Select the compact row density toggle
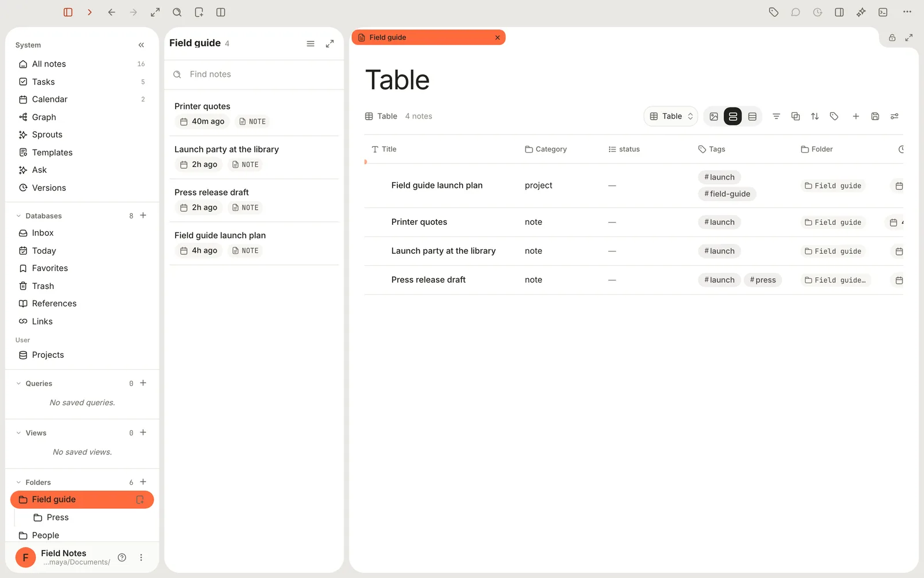The image size is (924, 578). point(752,116)
